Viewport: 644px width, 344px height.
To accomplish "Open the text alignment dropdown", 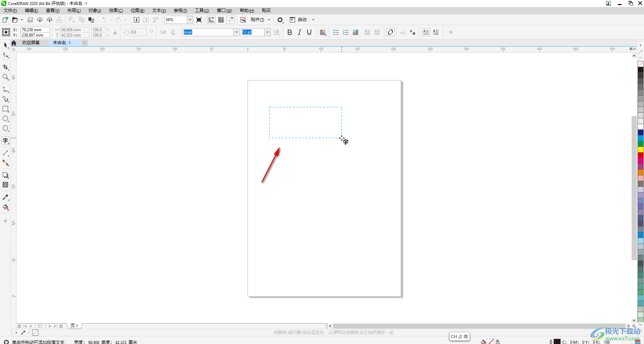I will 323,32.
